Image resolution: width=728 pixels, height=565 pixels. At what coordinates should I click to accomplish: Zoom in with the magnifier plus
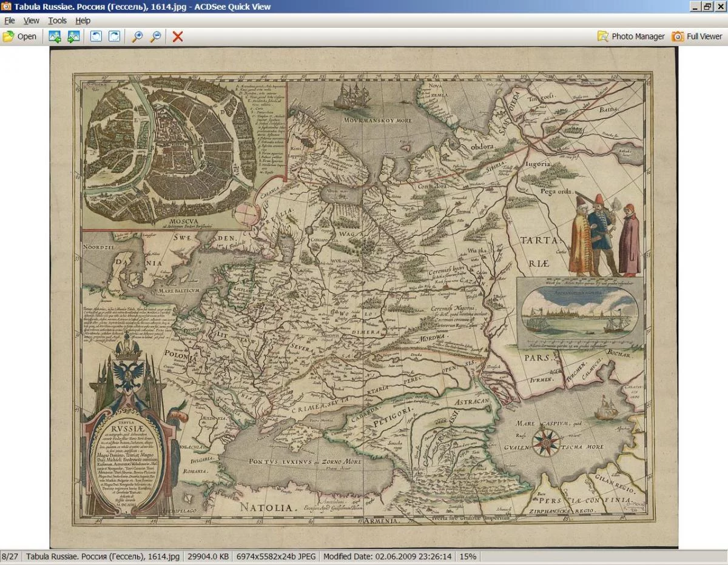[138, 36]
